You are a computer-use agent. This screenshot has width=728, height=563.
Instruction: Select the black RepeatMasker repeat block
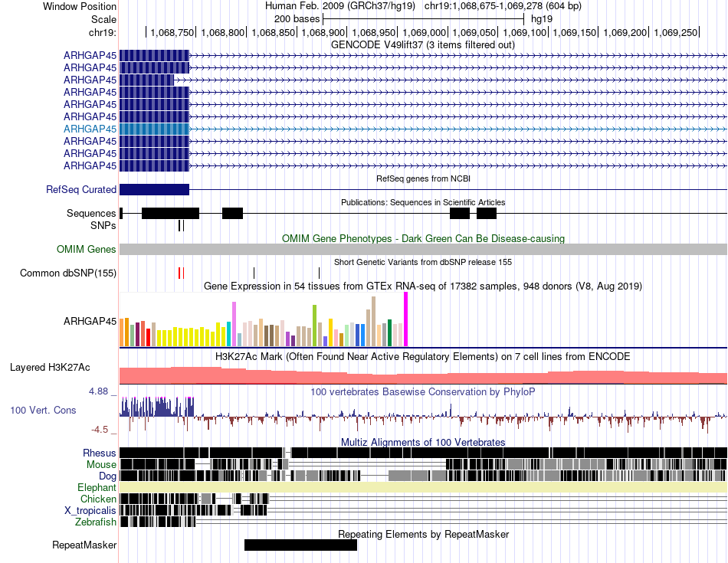pos(301,545)
